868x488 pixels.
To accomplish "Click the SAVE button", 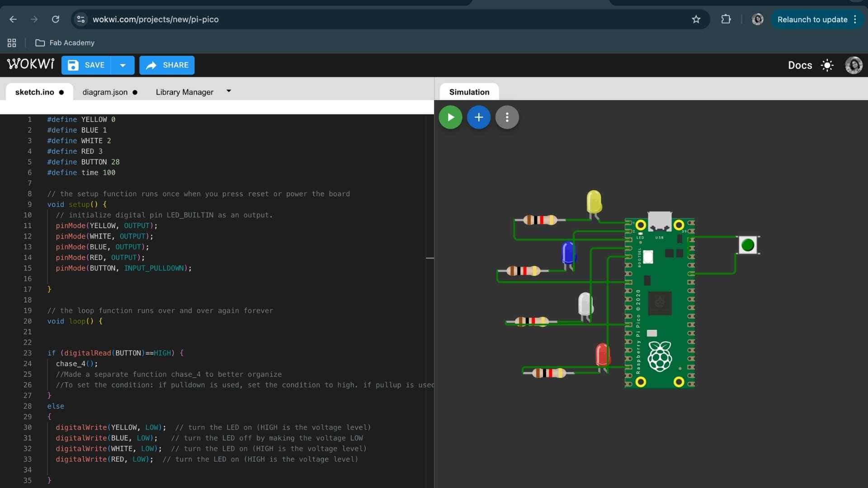I will 86,65.
